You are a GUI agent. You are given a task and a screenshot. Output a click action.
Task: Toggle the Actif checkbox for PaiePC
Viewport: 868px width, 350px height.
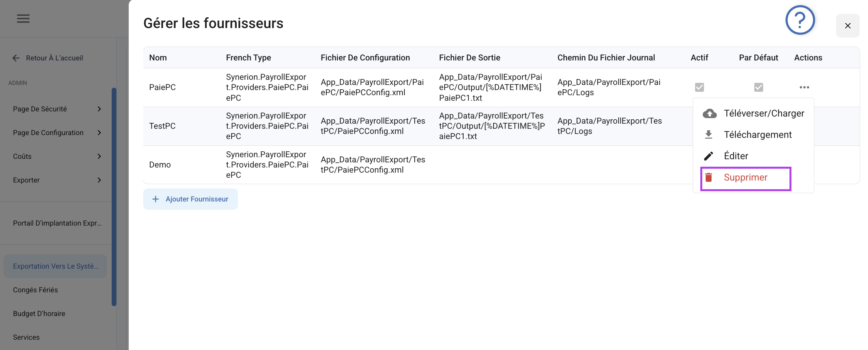[x=700, y=87]
